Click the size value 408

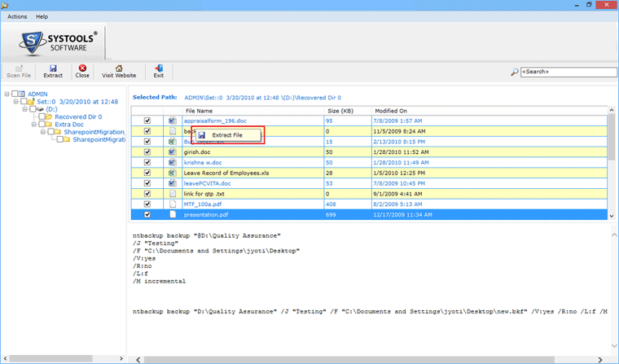tap(331, 204)
